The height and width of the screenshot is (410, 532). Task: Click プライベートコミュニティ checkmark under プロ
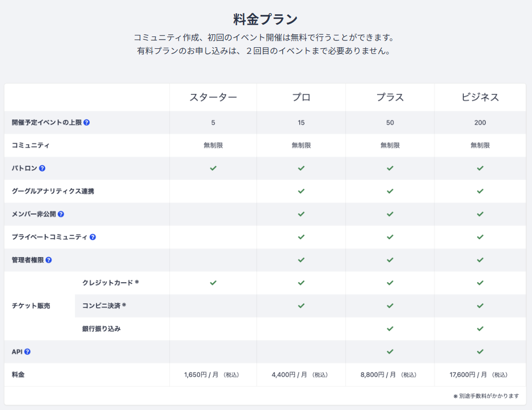tap(301, 237)
